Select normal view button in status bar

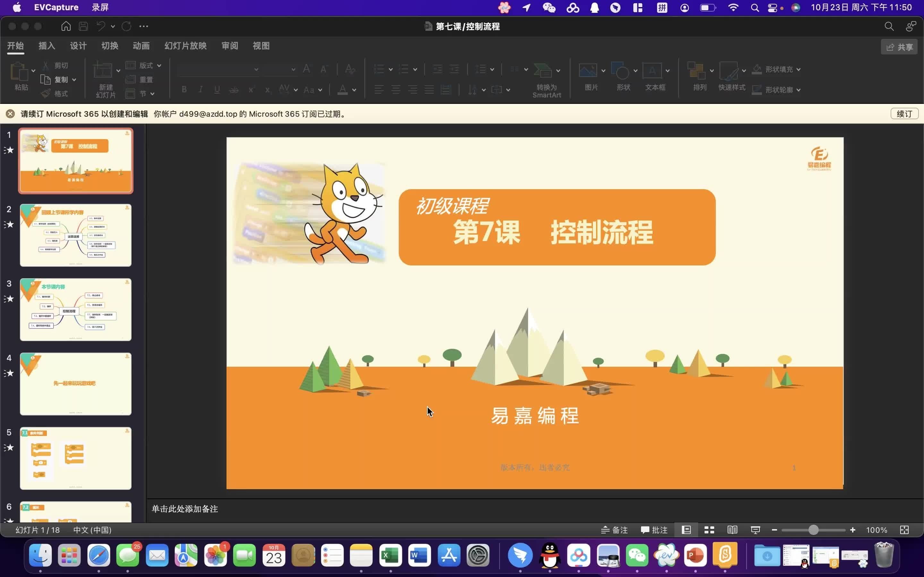[686, 530]
